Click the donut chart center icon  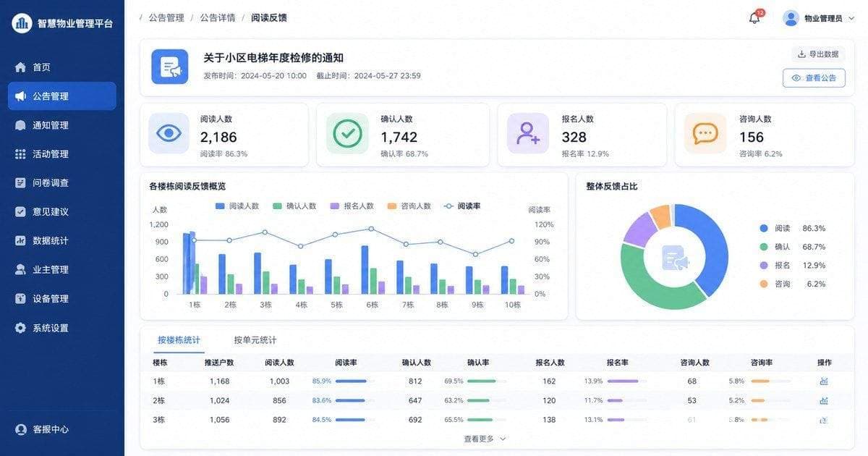coord(675,258)
